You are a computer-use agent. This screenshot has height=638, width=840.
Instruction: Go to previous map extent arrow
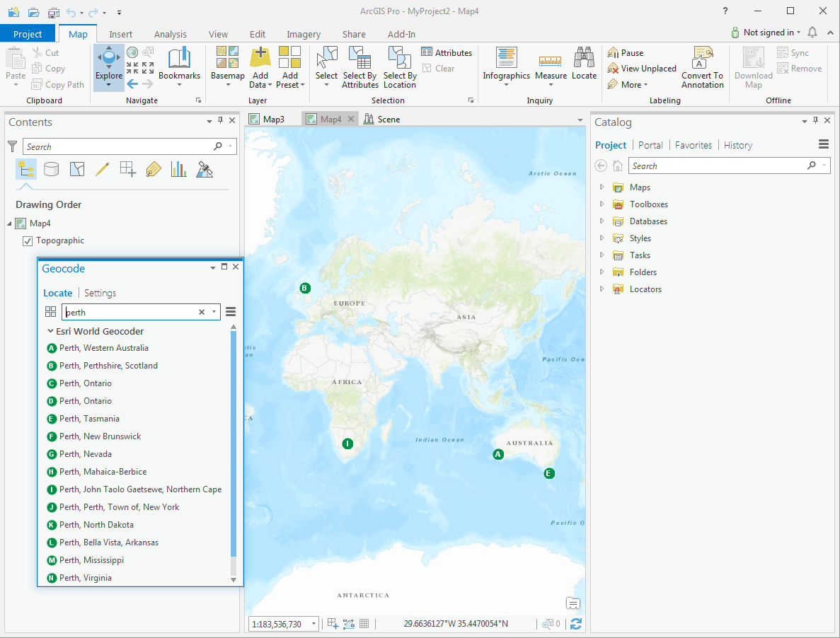[x=132, y=84]
